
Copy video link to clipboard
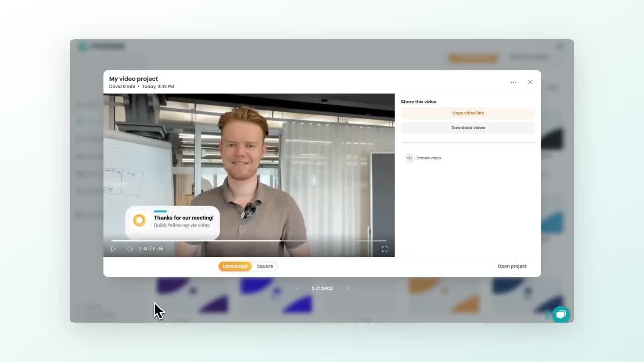coord(468,113)
